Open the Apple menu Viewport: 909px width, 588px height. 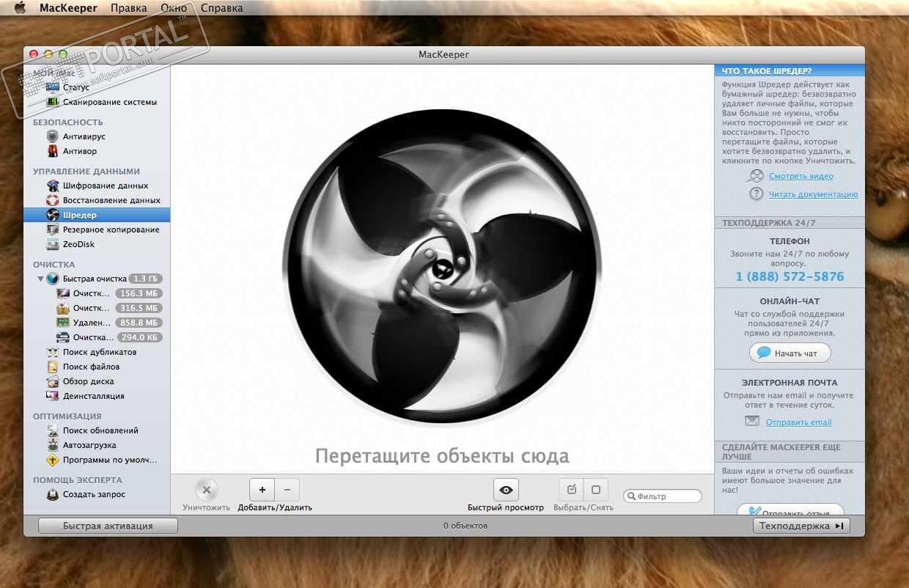(x=21, y=8)
